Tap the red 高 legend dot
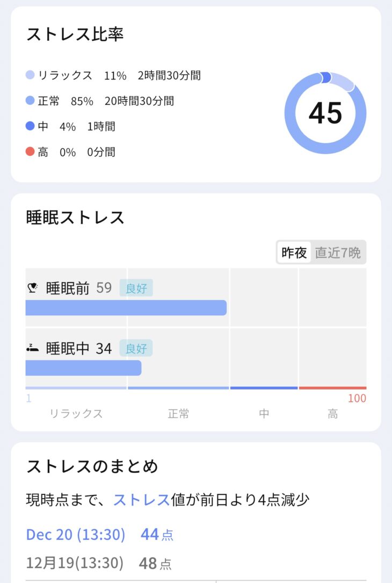The image size is (392, 583). [x=30, y=152]
